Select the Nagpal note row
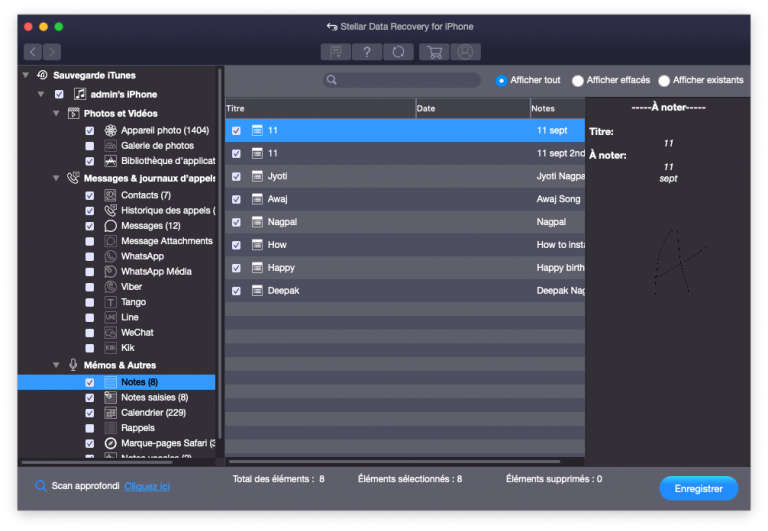This screenshot has width=768, height=531. tap(405, 222)
